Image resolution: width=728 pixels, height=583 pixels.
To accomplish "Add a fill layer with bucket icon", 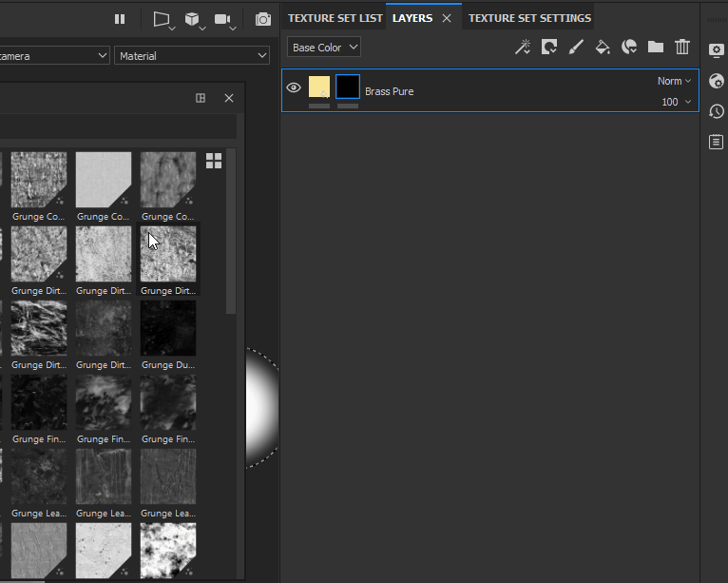I will (x=603, y=47).
